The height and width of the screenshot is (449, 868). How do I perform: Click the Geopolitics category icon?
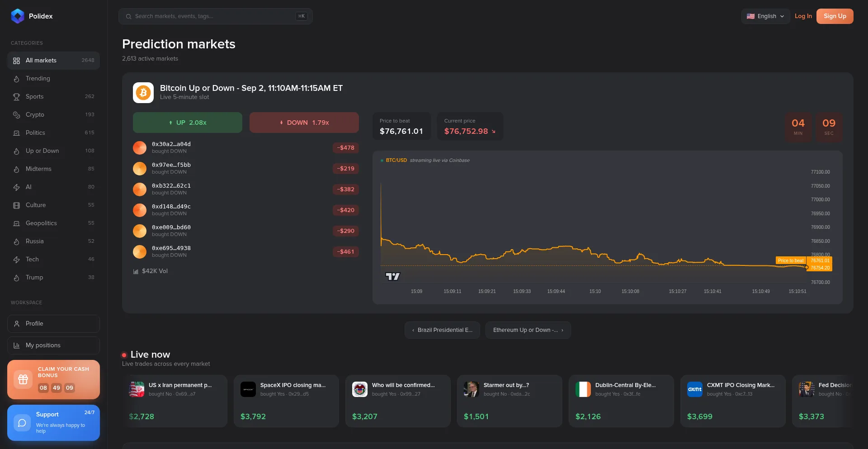pos(17,223)
